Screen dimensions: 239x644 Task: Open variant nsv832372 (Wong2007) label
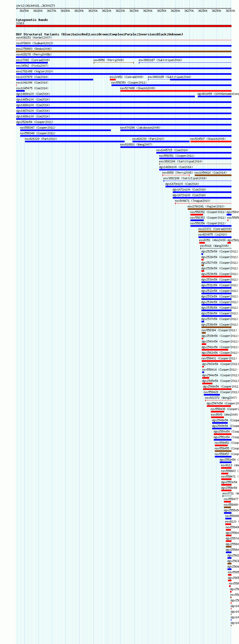[x=221, y=398]
